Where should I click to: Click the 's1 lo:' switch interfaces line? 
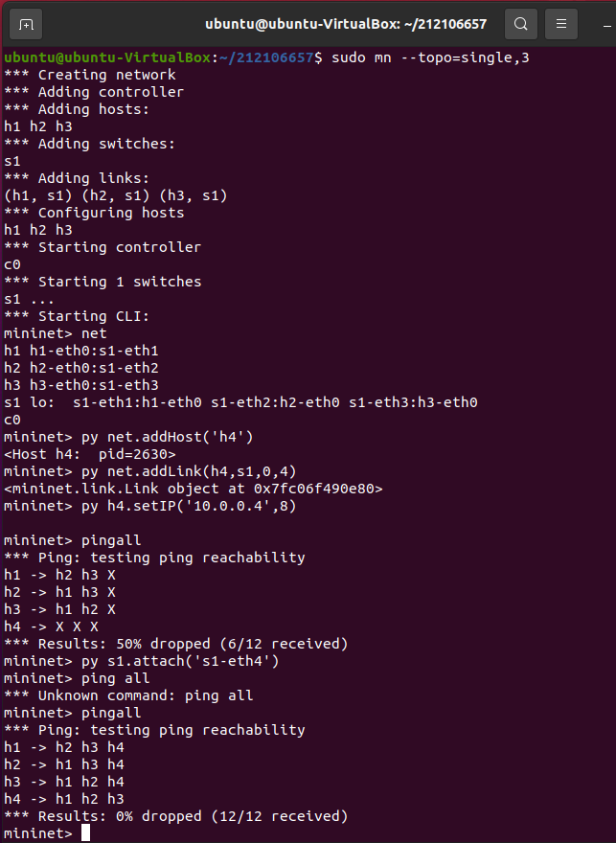pos(240,402)
